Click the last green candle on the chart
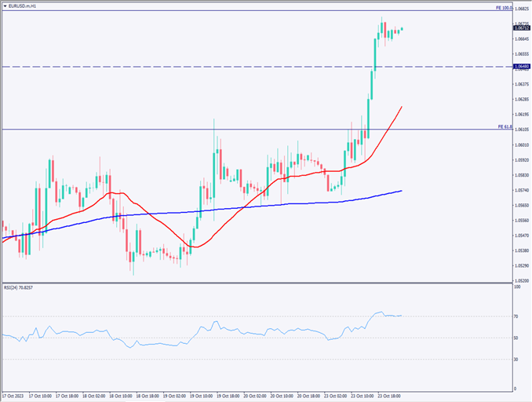The width and height of the screenshot is (532, 402). click(x=403, y=29)
